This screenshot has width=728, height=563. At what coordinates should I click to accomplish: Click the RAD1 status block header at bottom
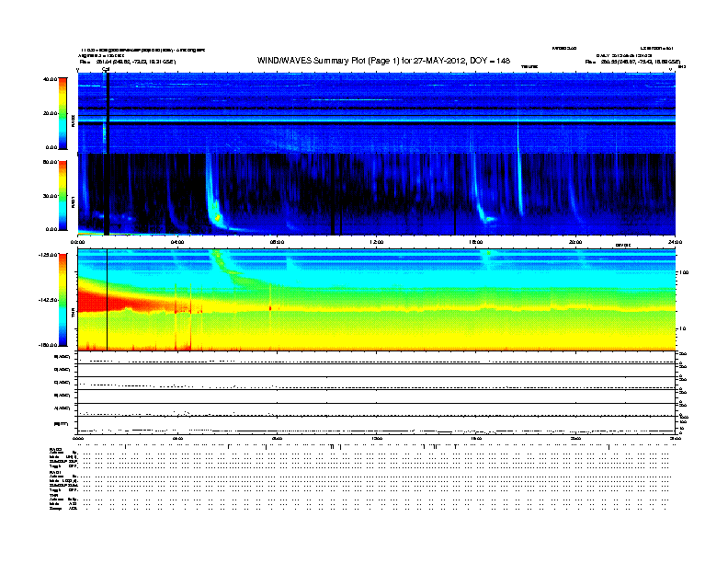point(55,473)
